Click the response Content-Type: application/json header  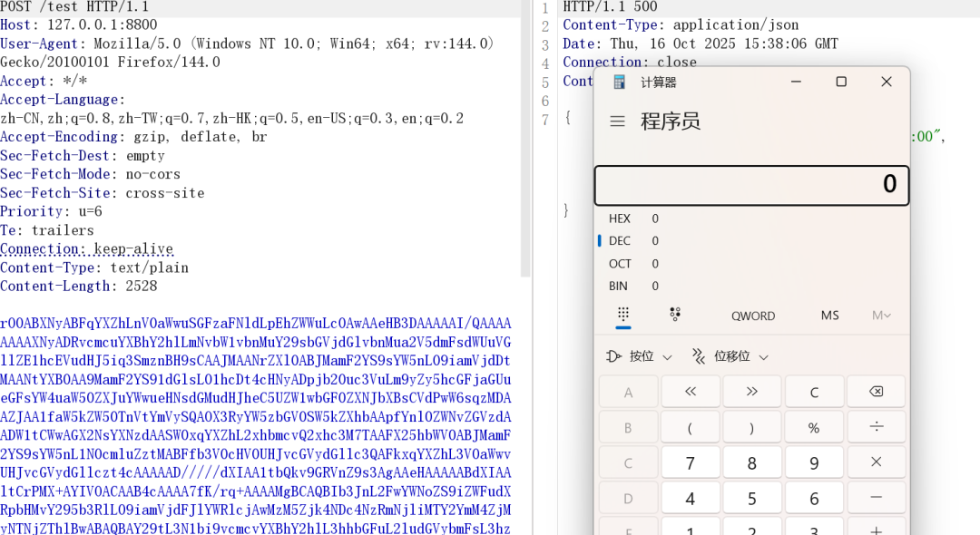(x=681, y=25)
